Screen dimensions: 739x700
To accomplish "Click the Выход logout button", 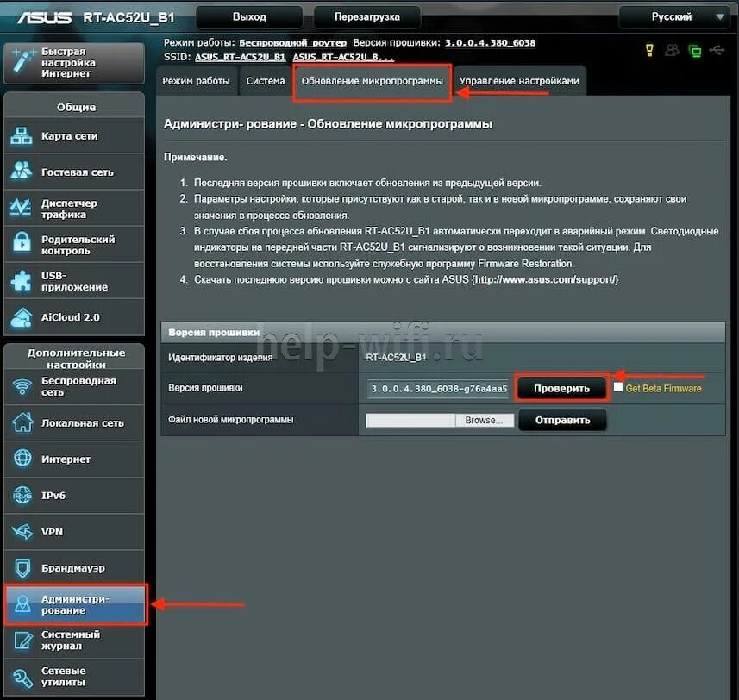I will click(249, 17).
